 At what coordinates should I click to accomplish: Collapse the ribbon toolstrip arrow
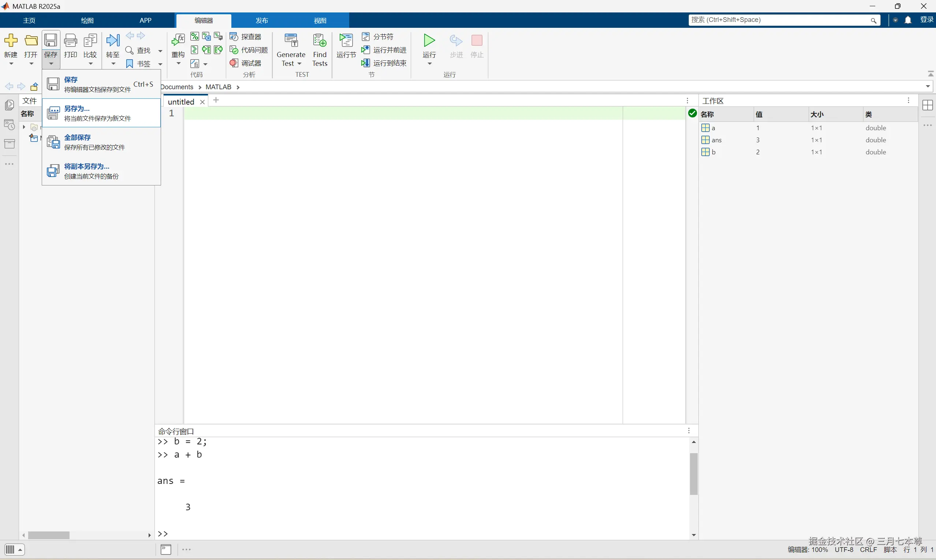(x=931, y=73)
